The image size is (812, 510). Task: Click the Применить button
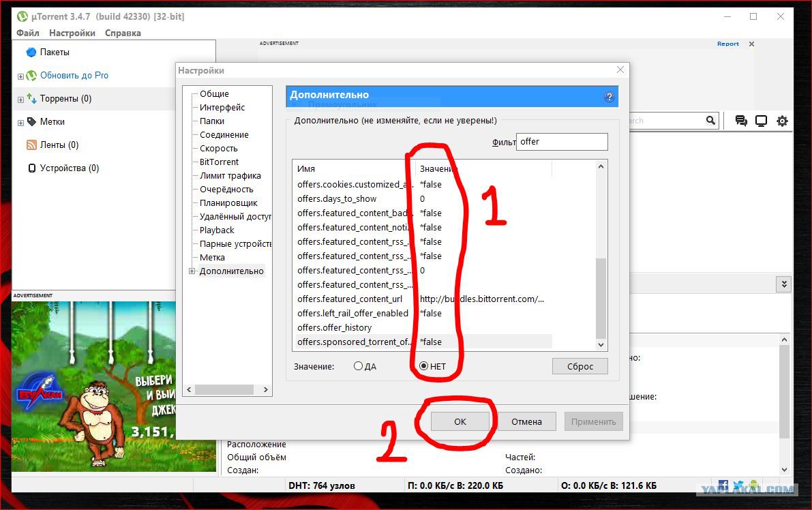[x=593, y=421]
